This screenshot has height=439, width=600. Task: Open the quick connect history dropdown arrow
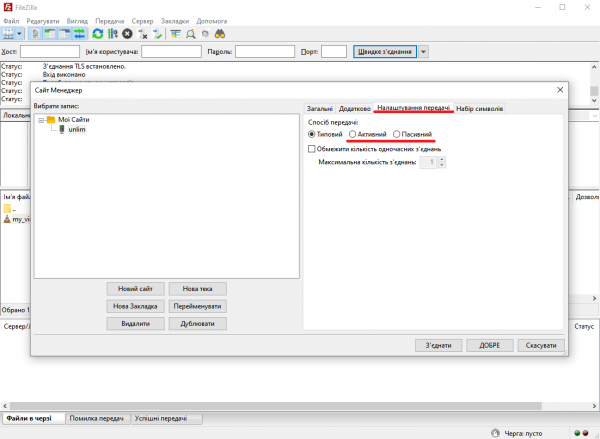click(424, 51)
